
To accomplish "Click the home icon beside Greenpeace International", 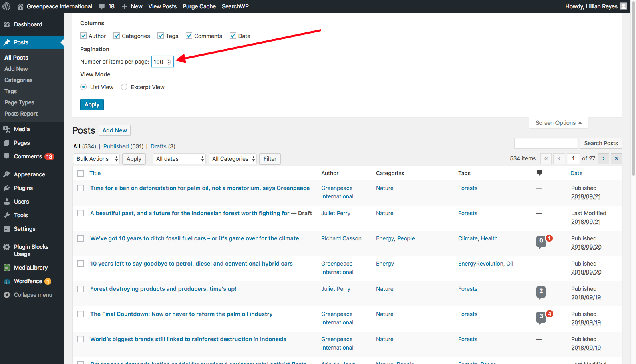I will coord(20,6).
